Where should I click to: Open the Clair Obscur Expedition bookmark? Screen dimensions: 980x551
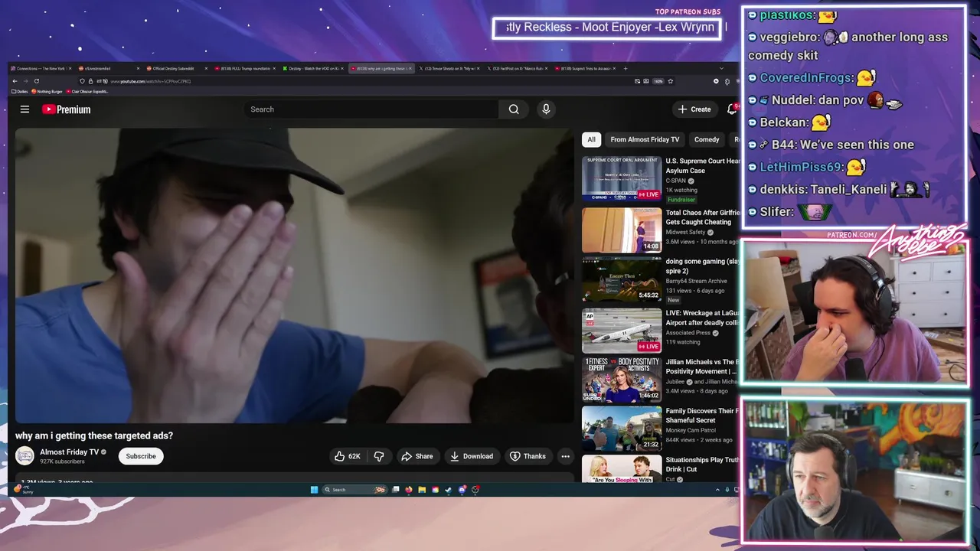pos(87,91)
